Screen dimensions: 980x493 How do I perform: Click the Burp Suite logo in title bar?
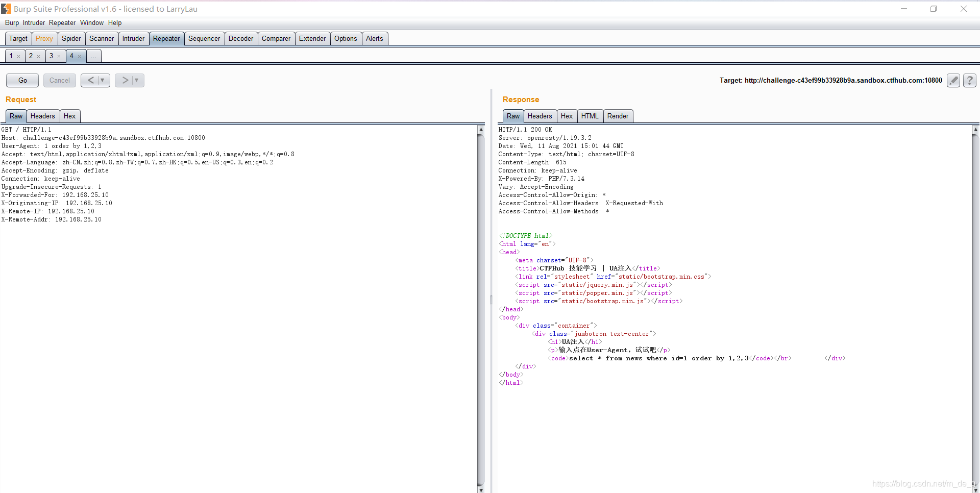(6, 9)
